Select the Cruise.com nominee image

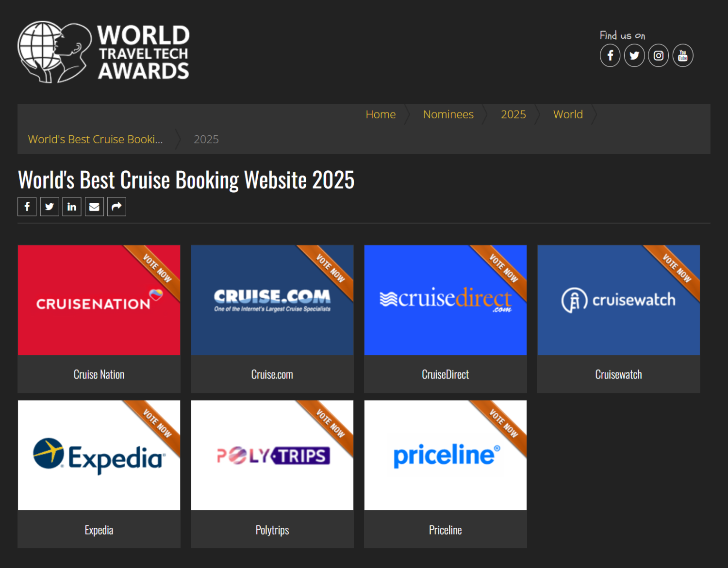tap(272, 300)
